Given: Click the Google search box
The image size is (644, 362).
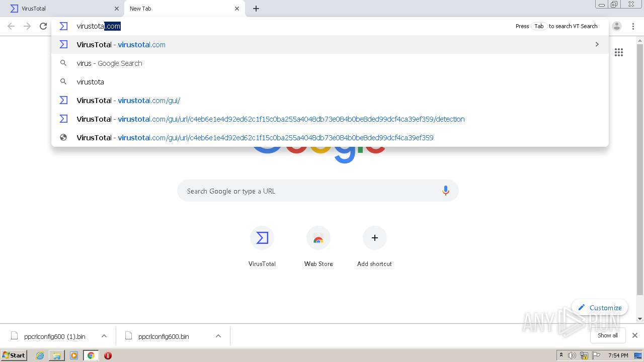Looking at the screenshot, I should (x=318, y=191).
